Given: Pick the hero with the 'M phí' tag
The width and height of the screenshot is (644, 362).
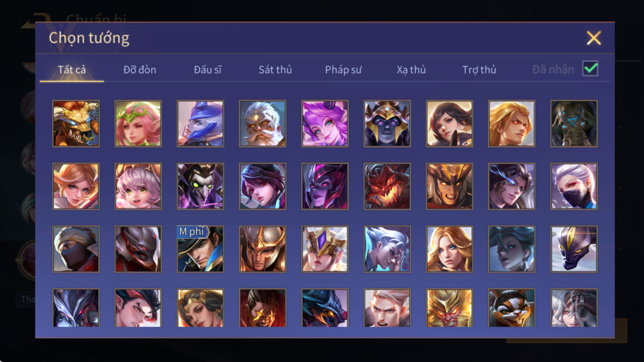Looking at the screenshot, I should click(x=200, y=249).
